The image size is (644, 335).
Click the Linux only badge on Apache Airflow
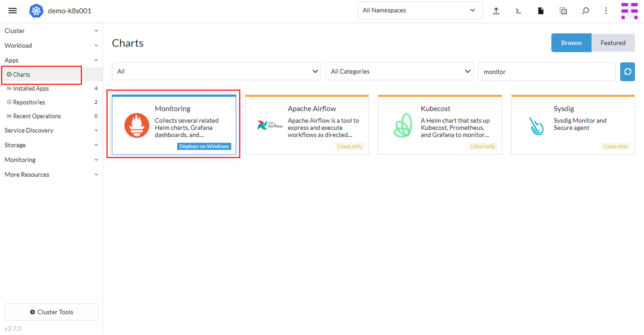point(350,146)
